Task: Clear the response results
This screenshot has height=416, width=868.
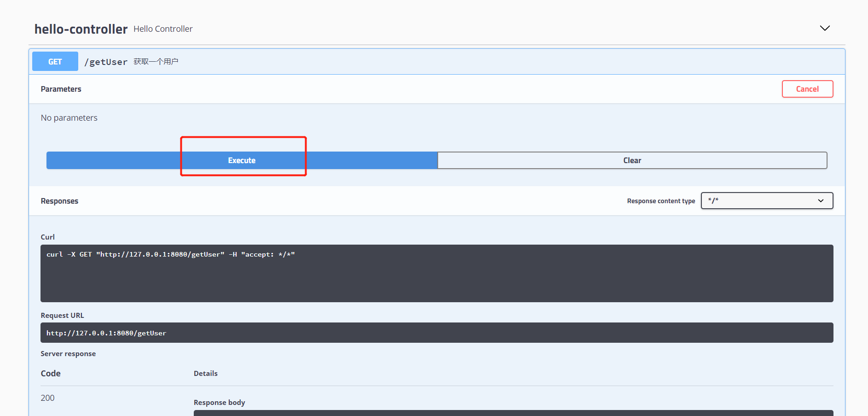Action: [x=632, y=160]
